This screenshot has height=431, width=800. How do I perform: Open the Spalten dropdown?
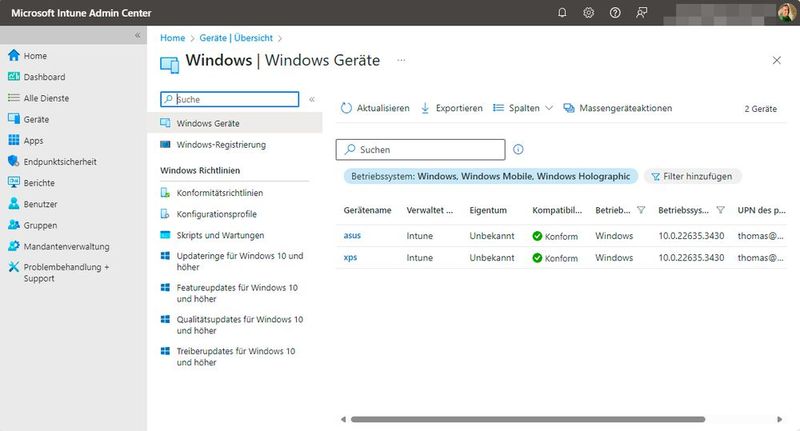click(x=523, y=108)
